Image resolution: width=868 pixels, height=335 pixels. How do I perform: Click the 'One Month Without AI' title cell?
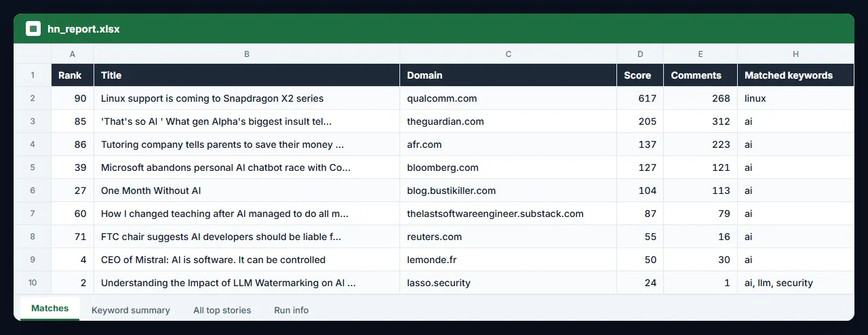247,191
